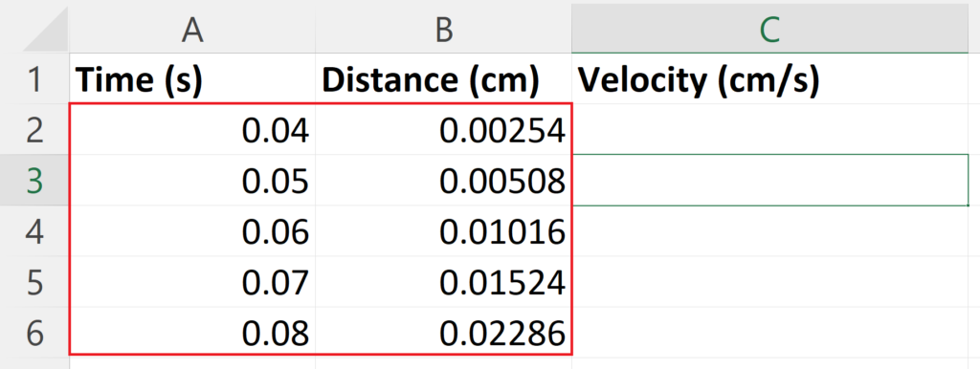Select row 4 header
980x369 pixels.
[34, 231]
